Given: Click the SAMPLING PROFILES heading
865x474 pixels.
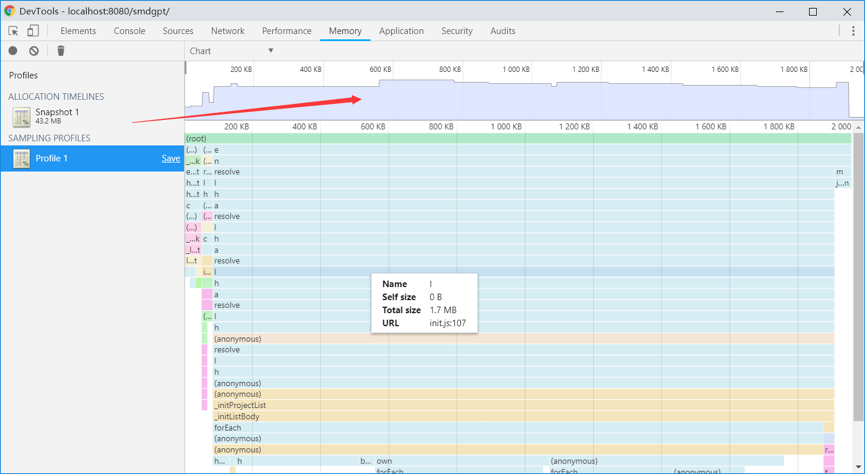Looking at the screenshot, I should pos(49,138).
